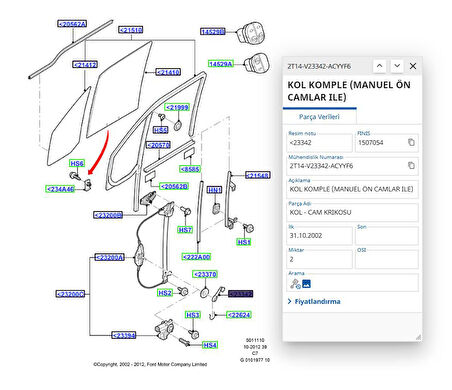Click the Ford copyright text below diagram
Screen dimensions: 452x390
click(x=150, y=364)
